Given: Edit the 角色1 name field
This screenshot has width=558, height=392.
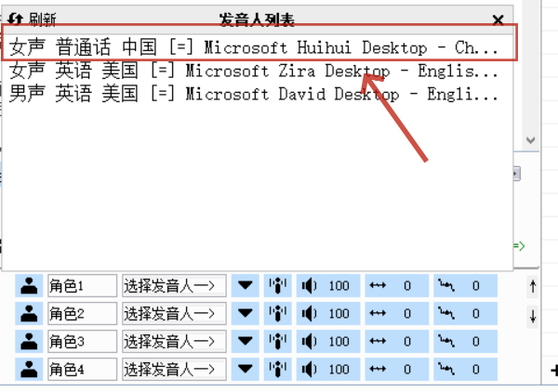Looking at the screenshot, I should (82, 285).
